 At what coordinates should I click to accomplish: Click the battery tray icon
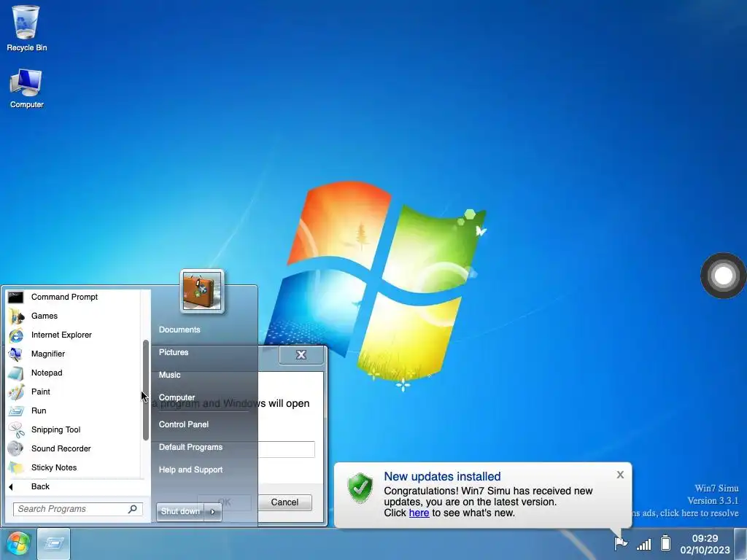click(665, 542)
